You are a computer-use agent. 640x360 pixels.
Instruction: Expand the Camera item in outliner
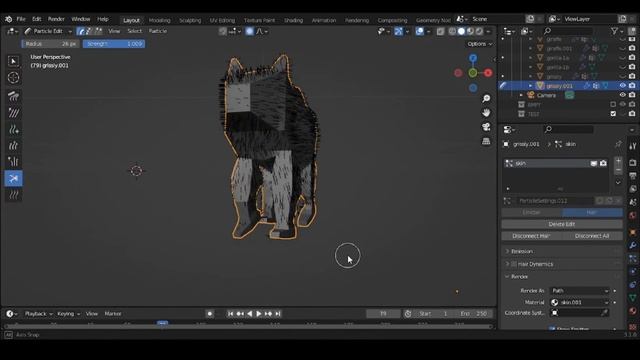point(521,95)
